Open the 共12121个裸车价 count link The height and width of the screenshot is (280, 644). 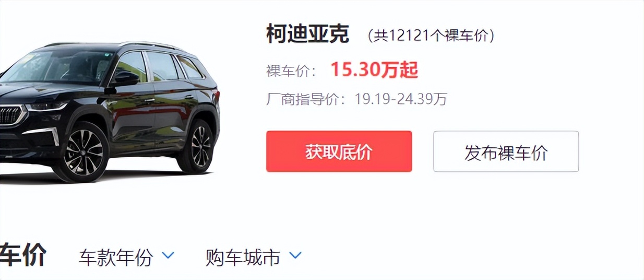click(431, 36)
